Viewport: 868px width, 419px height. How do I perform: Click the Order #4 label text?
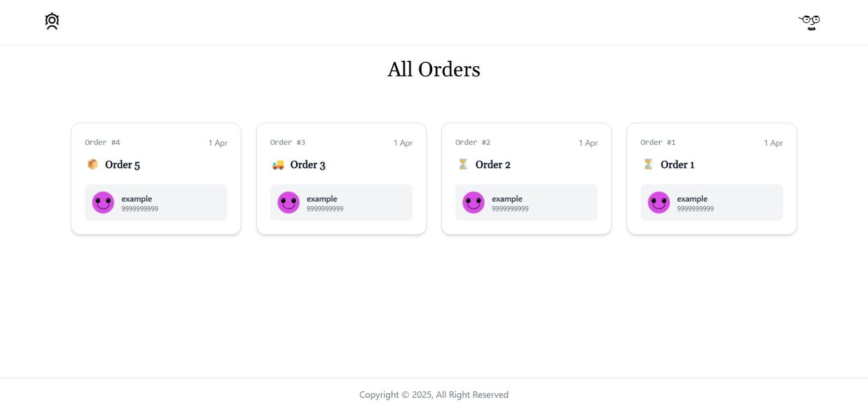[102, 142]
